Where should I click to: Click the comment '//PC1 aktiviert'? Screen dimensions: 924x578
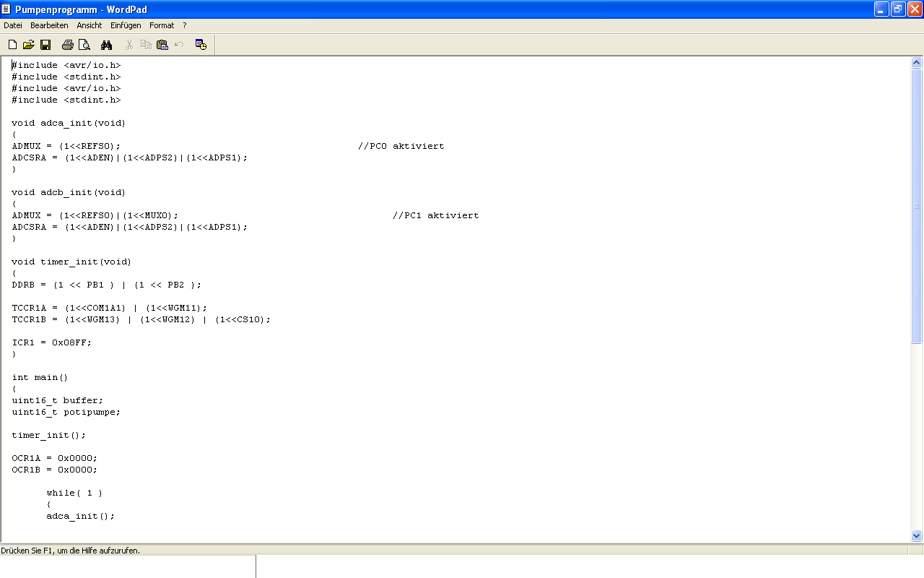coord(436,215)
